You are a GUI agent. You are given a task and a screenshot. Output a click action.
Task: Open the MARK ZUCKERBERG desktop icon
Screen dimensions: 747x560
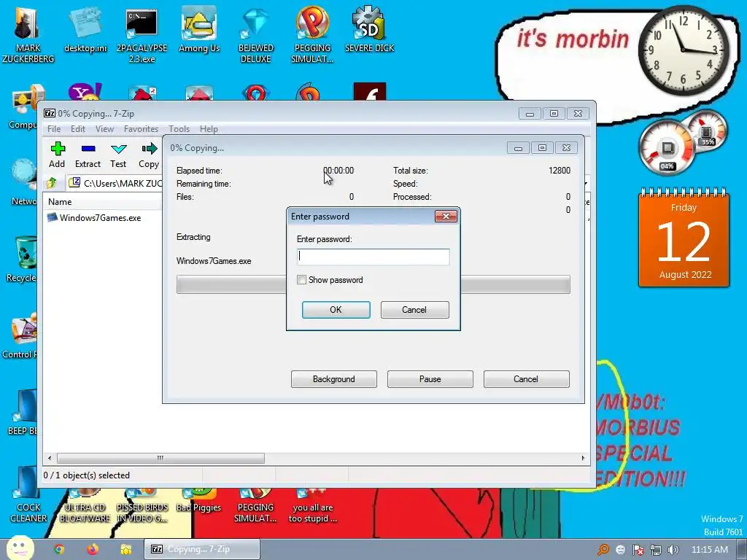point(28,34)
